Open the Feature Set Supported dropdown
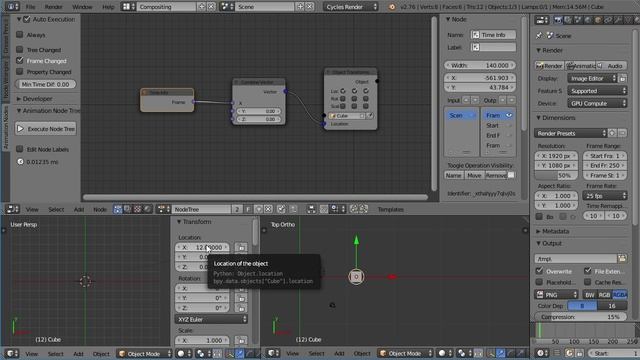The height and width of the screenshot is (360, 640). tap(597, 91)
